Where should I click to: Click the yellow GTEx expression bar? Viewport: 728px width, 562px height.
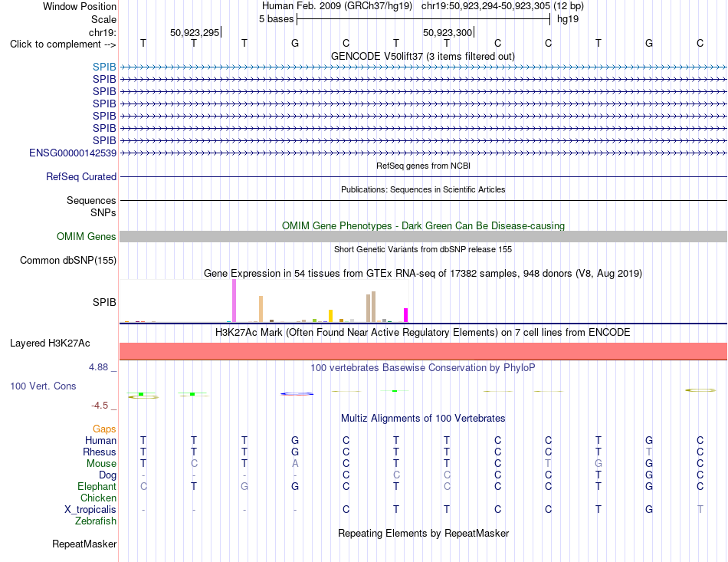pos(330,316)
